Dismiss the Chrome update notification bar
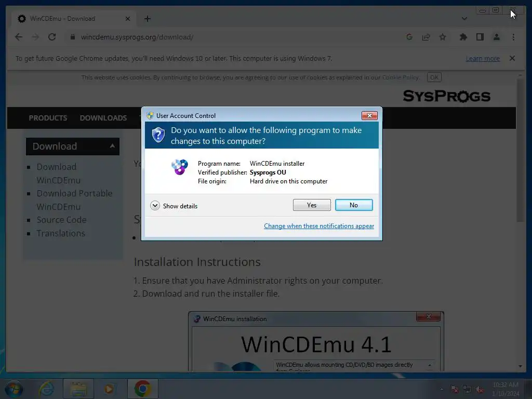Screen dimensions: 532x399 pos(512,58)
